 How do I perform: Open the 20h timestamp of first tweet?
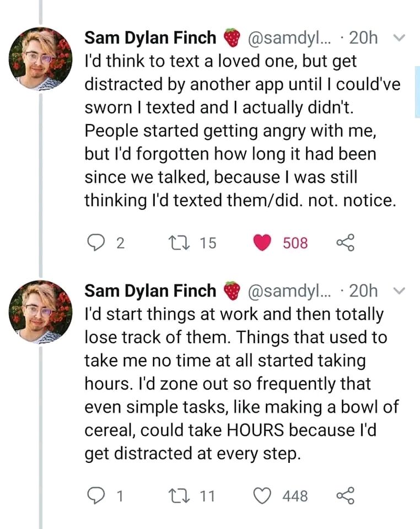click(363, 37)
